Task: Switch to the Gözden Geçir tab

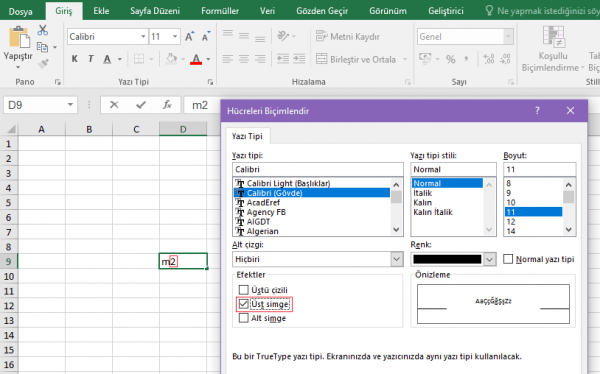Action: tap(322, 11)
